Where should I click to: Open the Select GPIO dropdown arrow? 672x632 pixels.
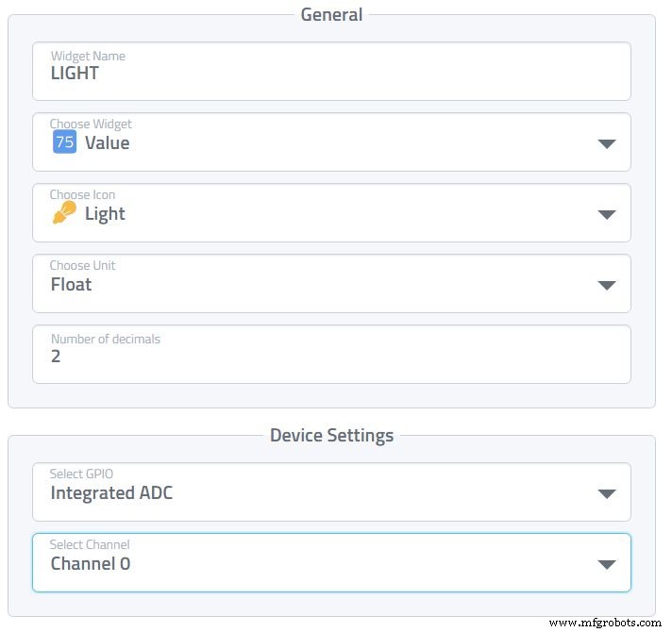607,493
